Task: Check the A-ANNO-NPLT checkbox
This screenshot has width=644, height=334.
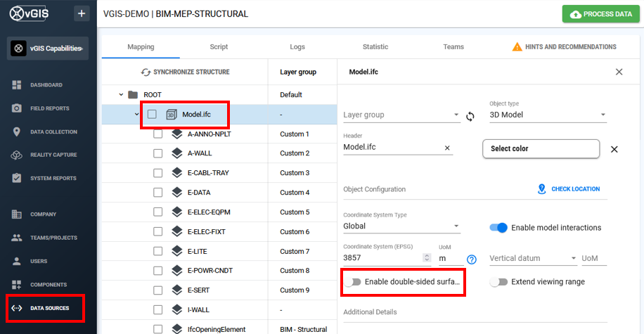Action: click(x=157, y=134)
